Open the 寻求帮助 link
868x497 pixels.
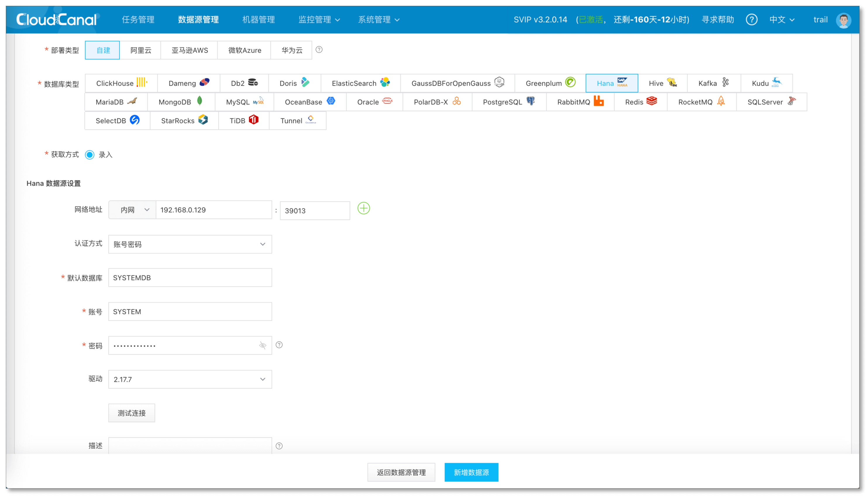[x=717, y=20]
